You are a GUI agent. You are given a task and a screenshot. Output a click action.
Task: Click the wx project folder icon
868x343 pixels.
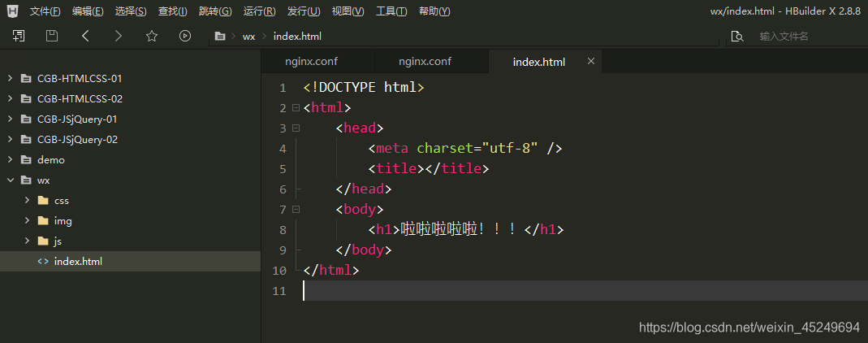coord(26,180)
